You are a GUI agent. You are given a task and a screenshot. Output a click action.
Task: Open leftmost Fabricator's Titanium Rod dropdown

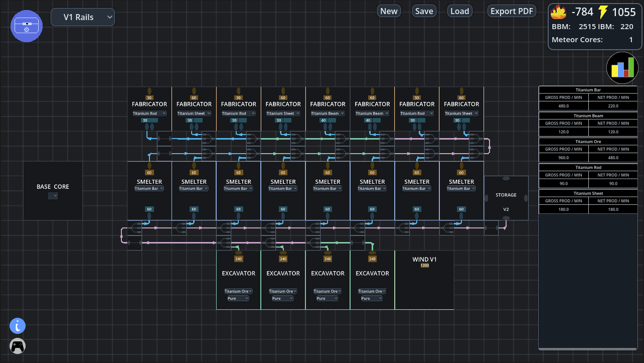[149, 113]
